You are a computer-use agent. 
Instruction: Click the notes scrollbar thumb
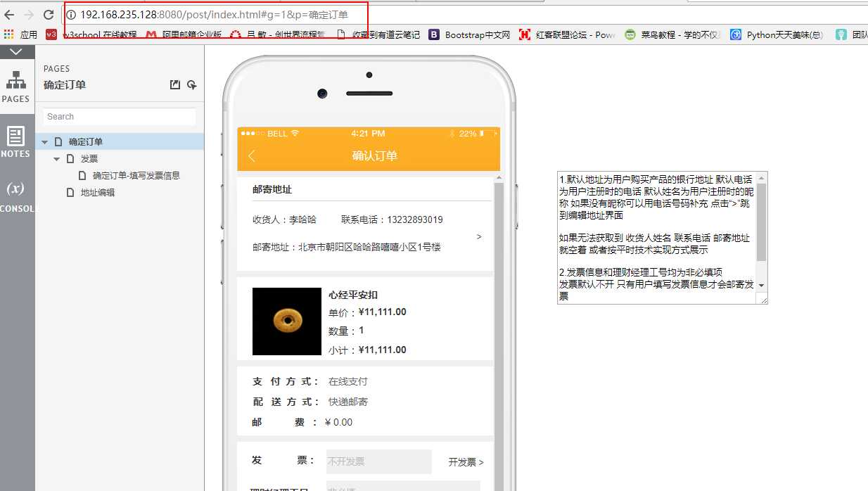(762, 222)
